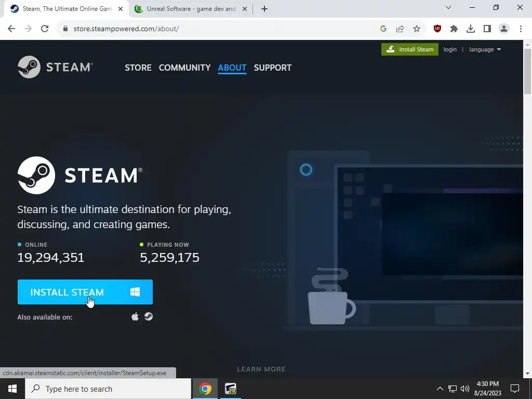Focus the address bar URL
The height and width of the screenshot is (399, 532).
[126, 29]
